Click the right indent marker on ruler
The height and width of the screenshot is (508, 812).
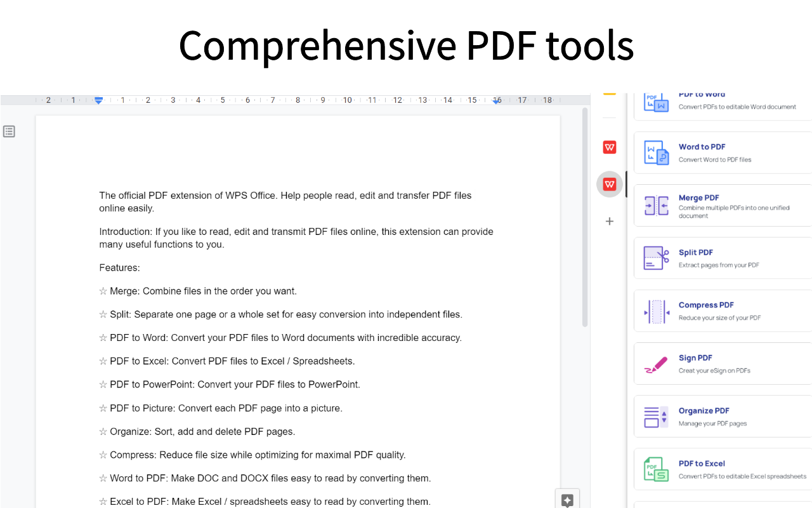tap(497, 101)
